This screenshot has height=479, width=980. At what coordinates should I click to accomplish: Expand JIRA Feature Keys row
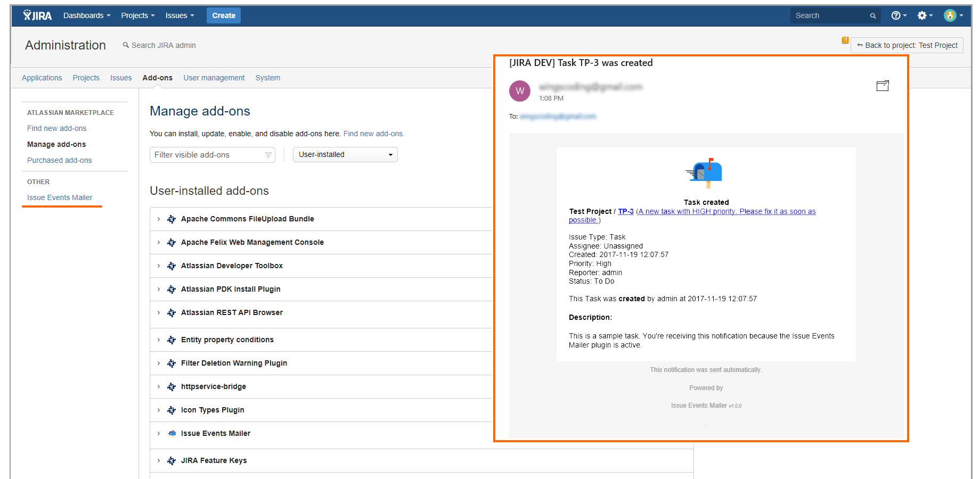(159, 460)
